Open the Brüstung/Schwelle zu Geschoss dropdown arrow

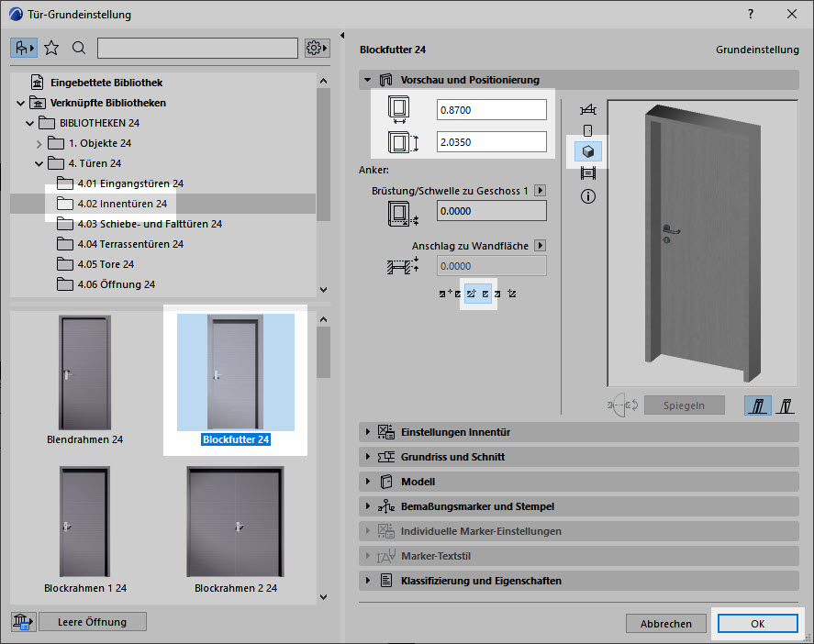541,190
